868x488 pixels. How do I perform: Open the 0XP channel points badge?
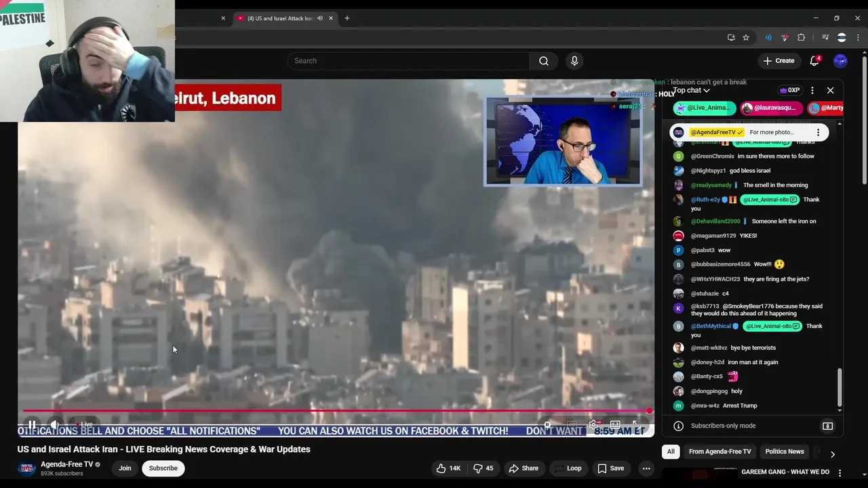pos(789,90)
